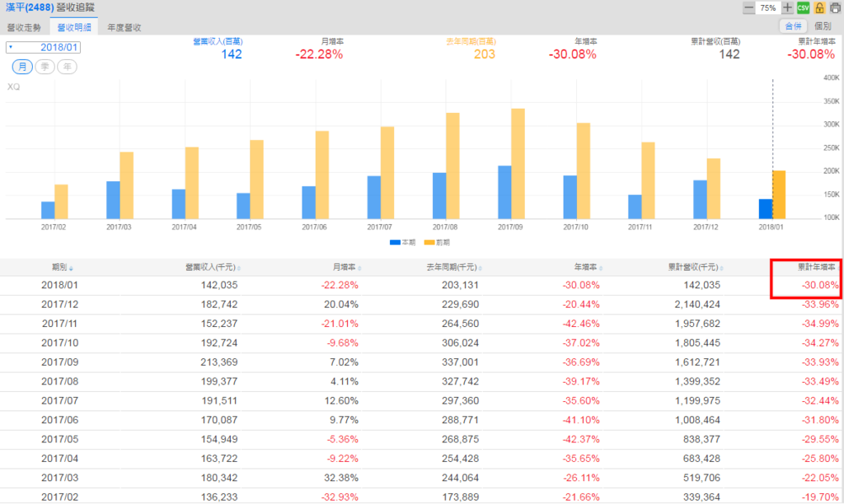Image resolution: width=844 pixels, height=504 pixels.
Task: Click the 2017/02 blue chart bar
Action: (48, 210)
